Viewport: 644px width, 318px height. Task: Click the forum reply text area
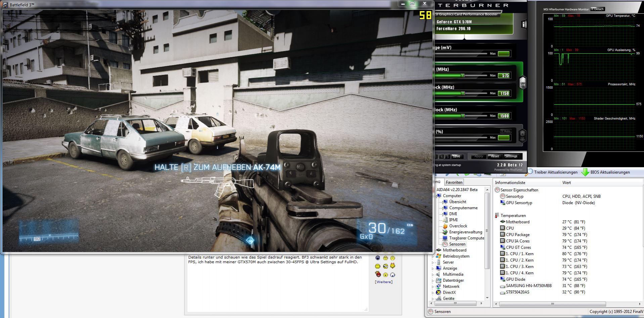tap(278, 283)
